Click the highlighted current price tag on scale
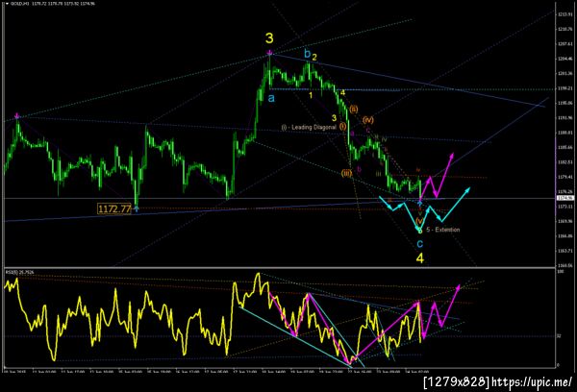577x392 pixels. click(x=565, y=198)
